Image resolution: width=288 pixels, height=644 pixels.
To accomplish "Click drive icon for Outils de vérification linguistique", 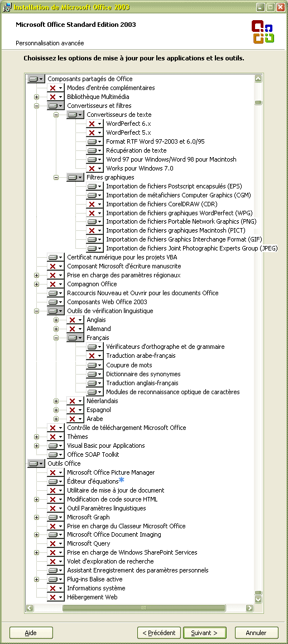I will [x=52, y=311].
